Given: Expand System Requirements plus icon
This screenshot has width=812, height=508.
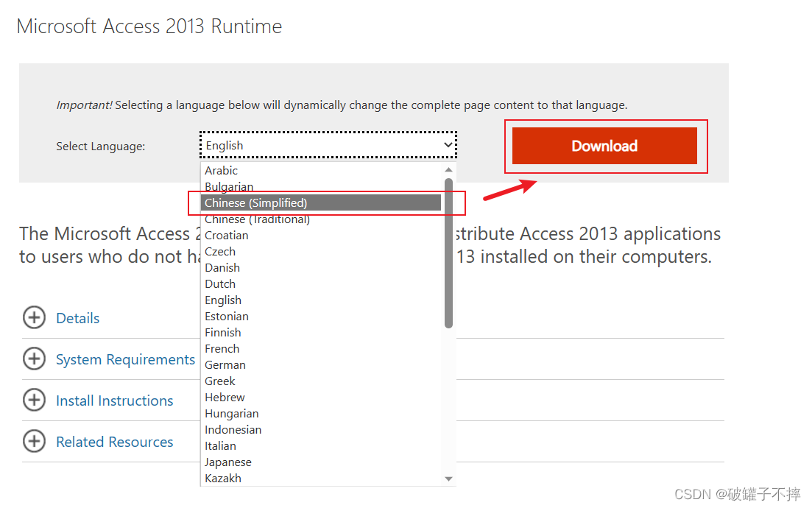Looking at the screenshot, I should coord(34,359).
